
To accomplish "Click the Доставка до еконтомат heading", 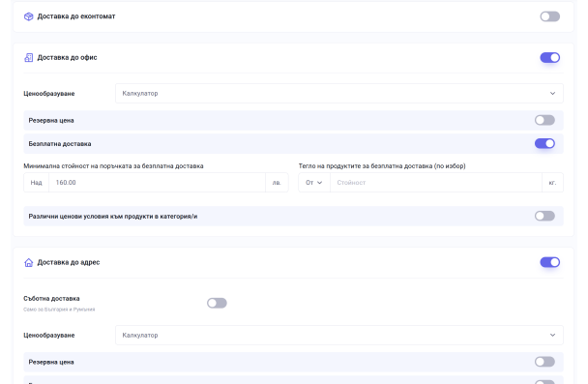I will [x=76, y=16].
